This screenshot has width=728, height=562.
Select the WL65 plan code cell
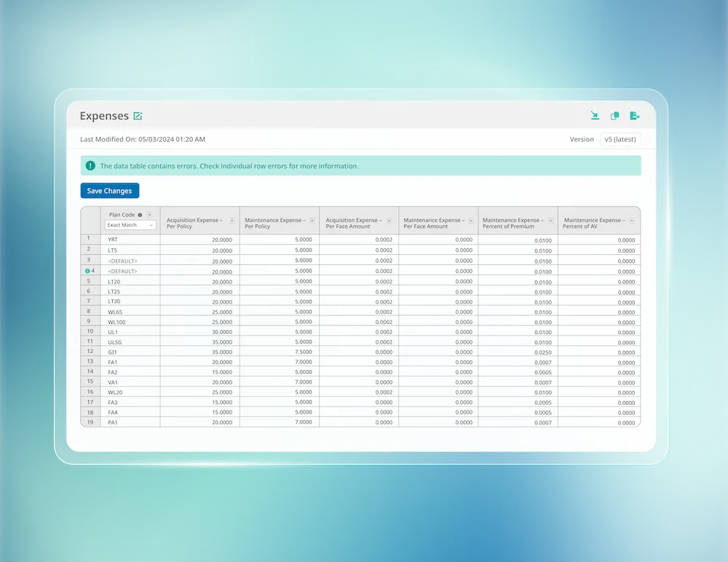[130, 312]
